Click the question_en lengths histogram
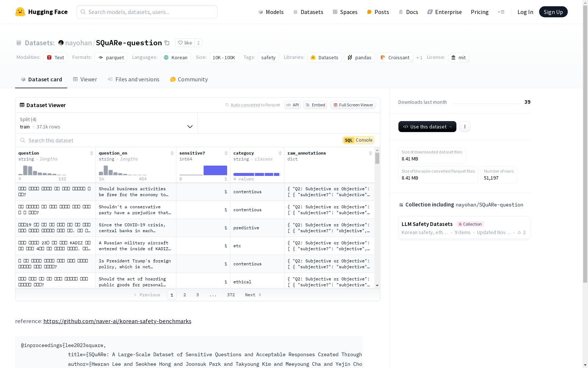Screen dimensions: 588x368 [x=123, y=170]
